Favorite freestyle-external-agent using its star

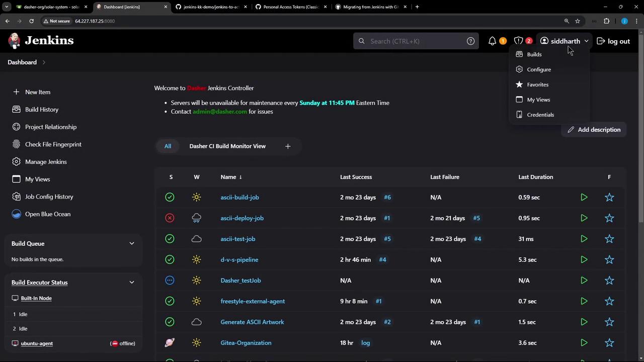click(x=609, y=302)
